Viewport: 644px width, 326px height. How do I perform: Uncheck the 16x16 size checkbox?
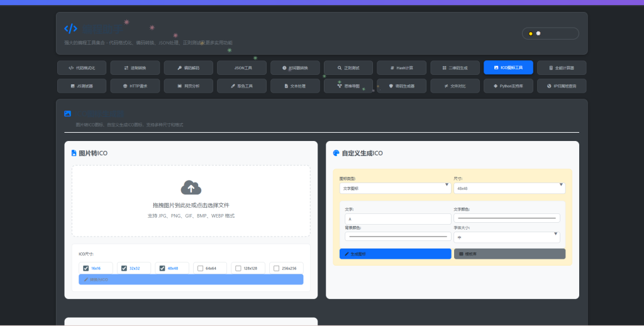coord(86,268)
